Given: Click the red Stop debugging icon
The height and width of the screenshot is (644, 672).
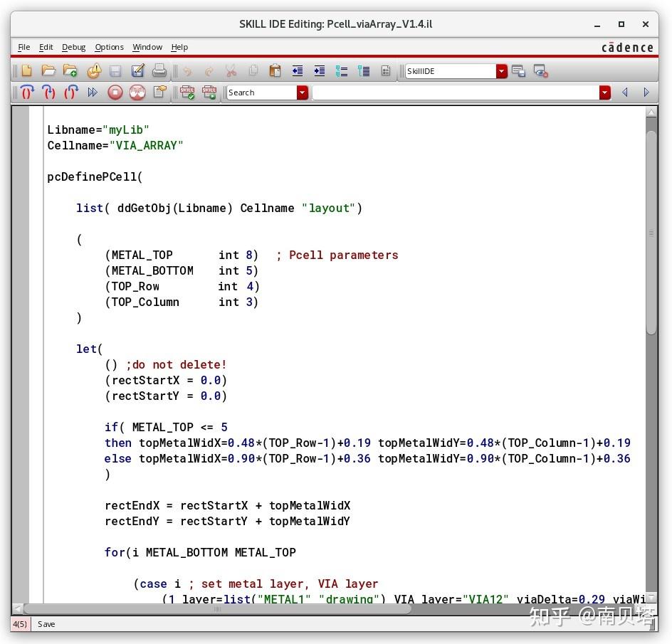Looking at the screenshot, I should (115, 93).
